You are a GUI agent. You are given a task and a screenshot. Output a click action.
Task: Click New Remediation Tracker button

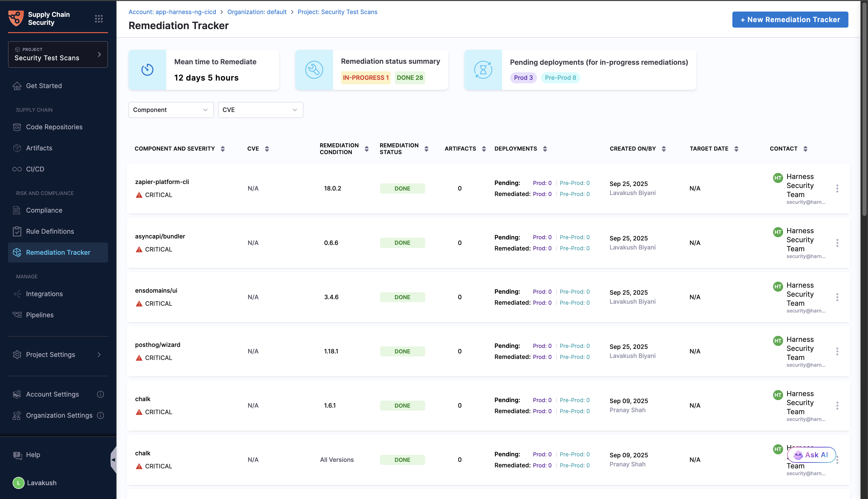(790, 20)
